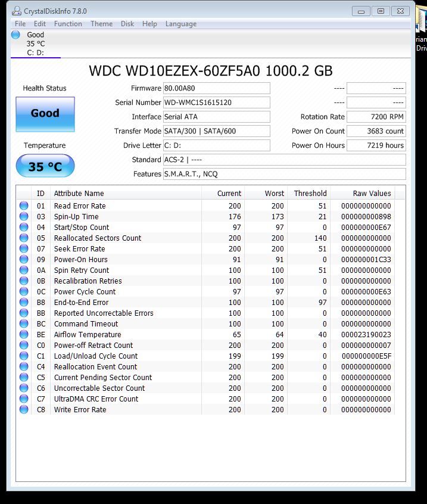Click the Good health status button
427x504 pixels.
pyautogui.click(x=45, y=114)
